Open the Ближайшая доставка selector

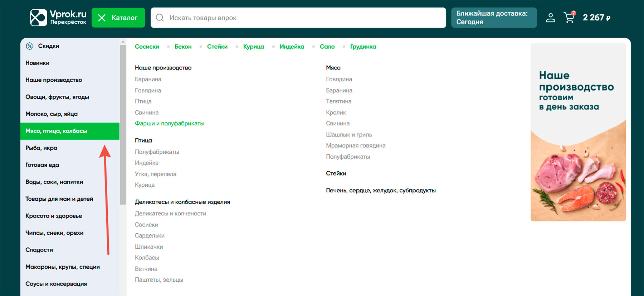tap(493, 18)
